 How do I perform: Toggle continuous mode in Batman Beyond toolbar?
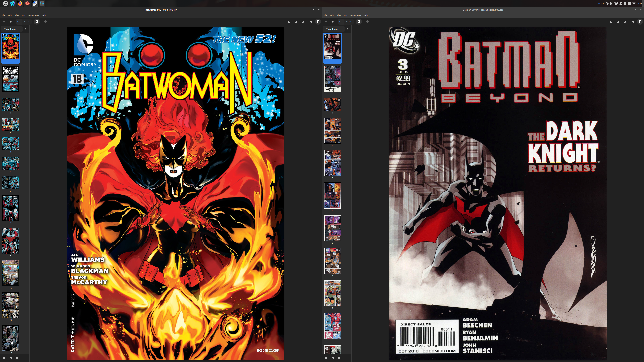pyautogui.click(x=633, y=22)
